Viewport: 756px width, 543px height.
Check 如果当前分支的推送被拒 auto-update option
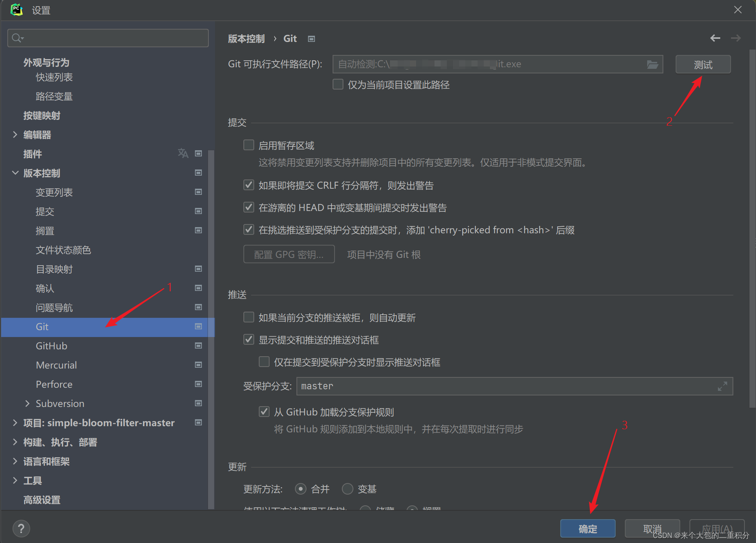[x=249, y=317]
